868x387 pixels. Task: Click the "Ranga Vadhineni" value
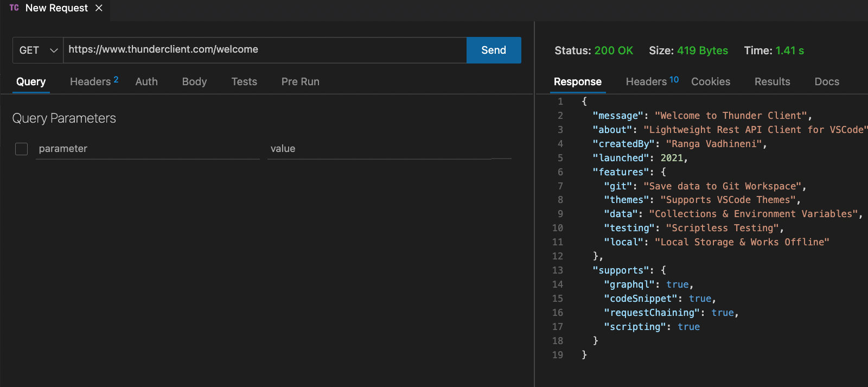[714, 144]
